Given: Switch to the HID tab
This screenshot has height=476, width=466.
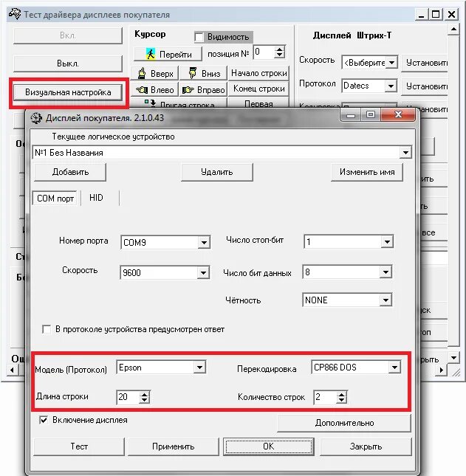Looking at the screenshot, I should [96, 198].
